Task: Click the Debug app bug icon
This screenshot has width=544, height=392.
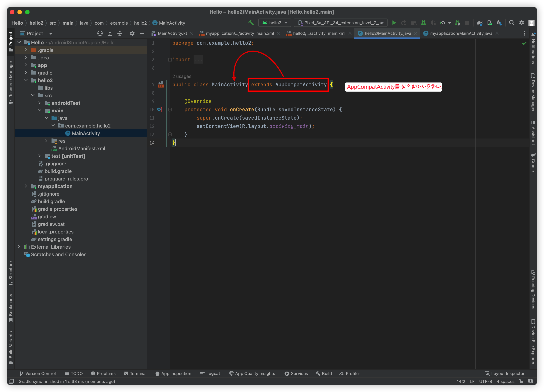Action: pyautogui.click(x=424, y=23)
